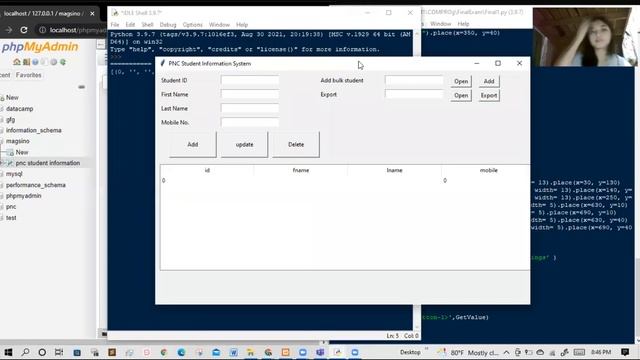This screenshot has height=360, width=640.
Task: Click the Export button
Action: pos(489,96)
